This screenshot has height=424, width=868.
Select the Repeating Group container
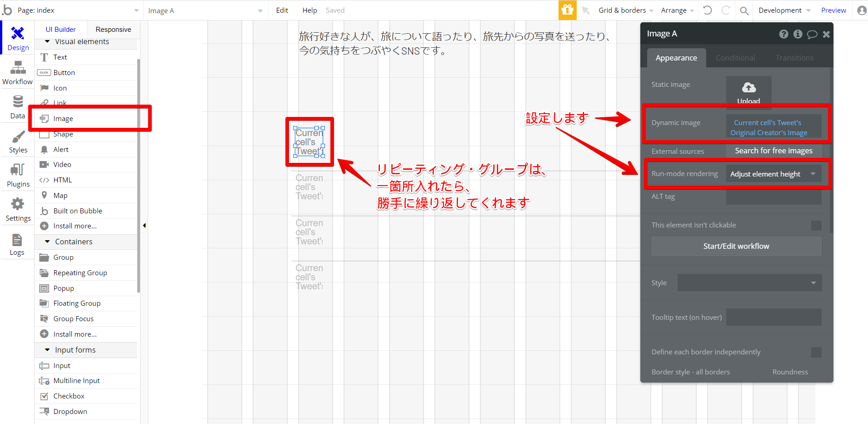tap(86, 273)
